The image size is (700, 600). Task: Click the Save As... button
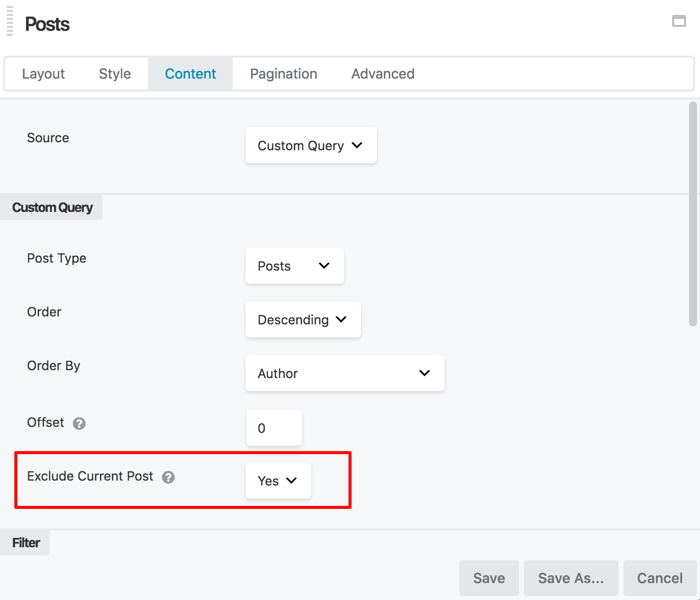point(571,578)
